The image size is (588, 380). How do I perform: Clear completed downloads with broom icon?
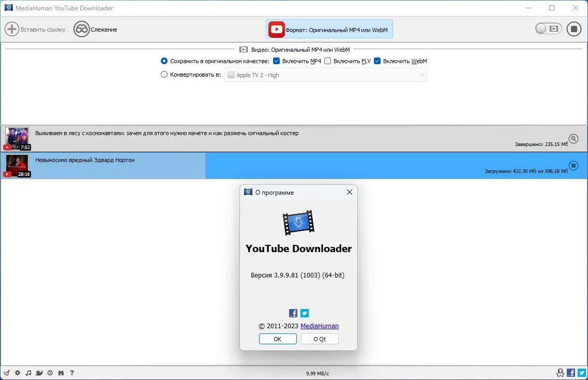click(x=7, y=372)
